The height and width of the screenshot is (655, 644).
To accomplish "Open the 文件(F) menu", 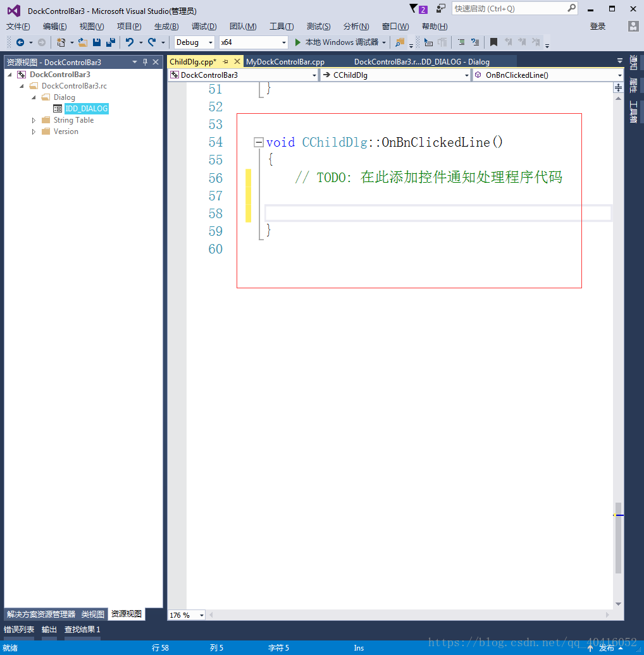I will [18, 27].
